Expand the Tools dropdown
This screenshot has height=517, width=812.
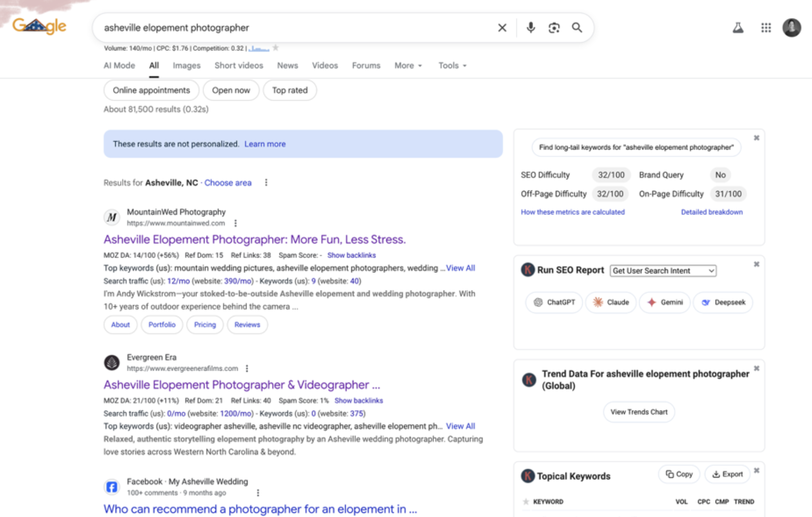[451, 65]
